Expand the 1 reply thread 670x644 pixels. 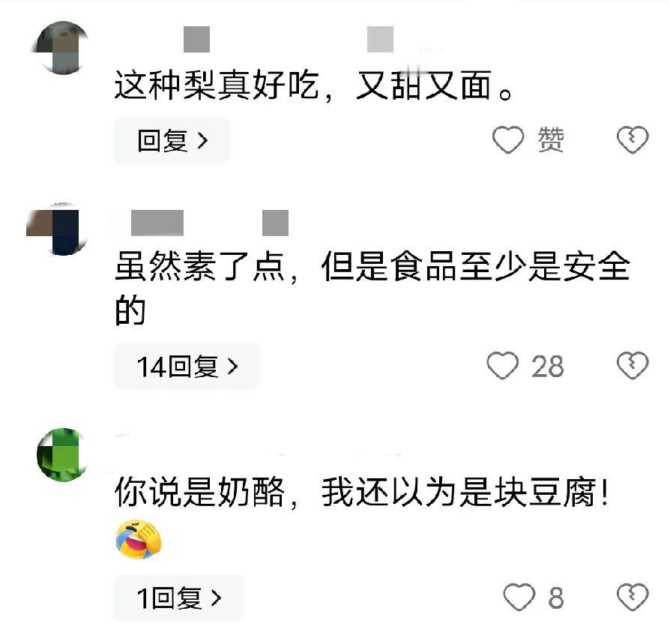[178, 598]
